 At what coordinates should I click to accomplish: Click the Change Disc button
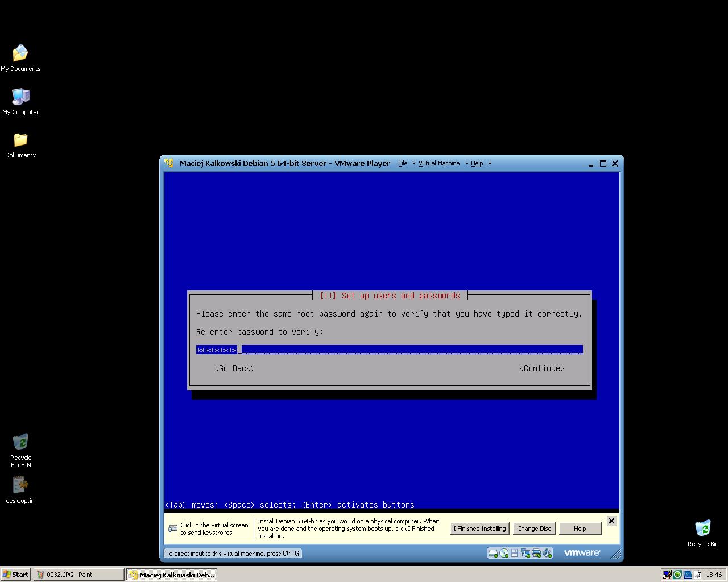(x=533, y=529)
